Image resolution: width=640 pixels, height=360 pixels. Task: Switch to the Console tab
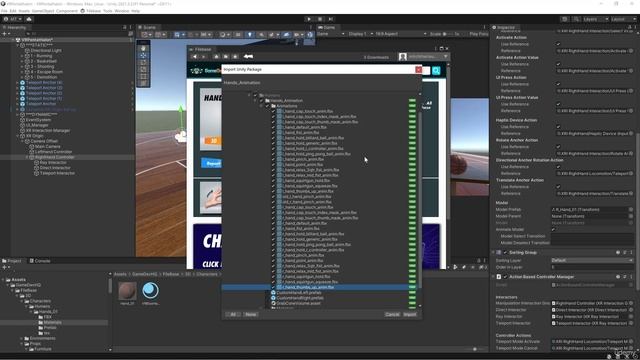tap(40, 261)
